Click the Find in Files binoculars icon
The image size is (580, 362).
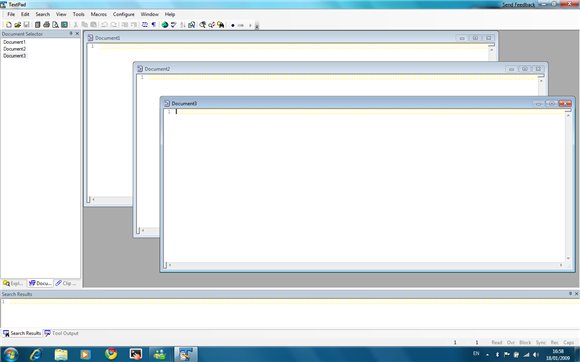point(221,25)
